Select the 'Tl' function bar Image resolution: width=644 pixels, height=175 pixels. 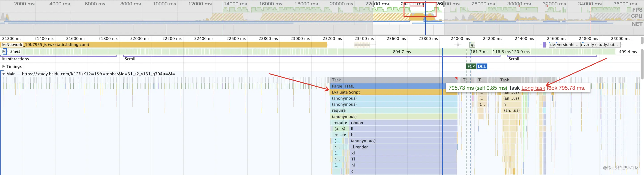click(403, 159)
